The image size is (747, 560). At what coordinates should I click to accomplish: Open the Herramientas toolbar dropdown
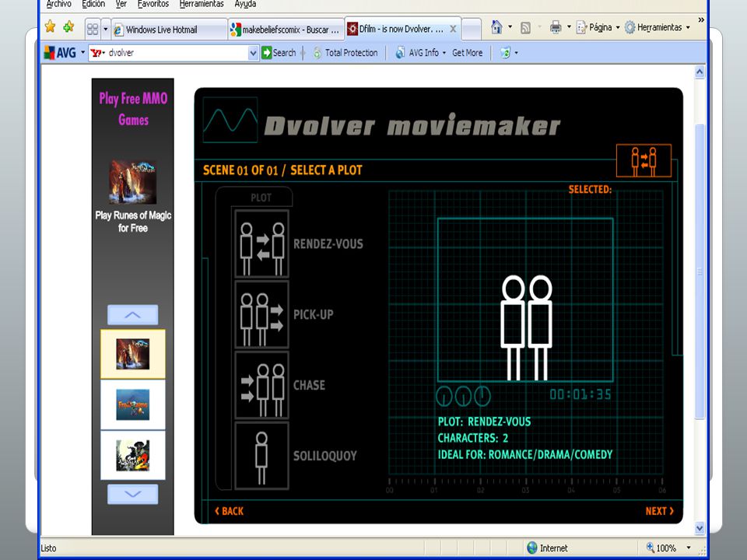click(658, 28)
